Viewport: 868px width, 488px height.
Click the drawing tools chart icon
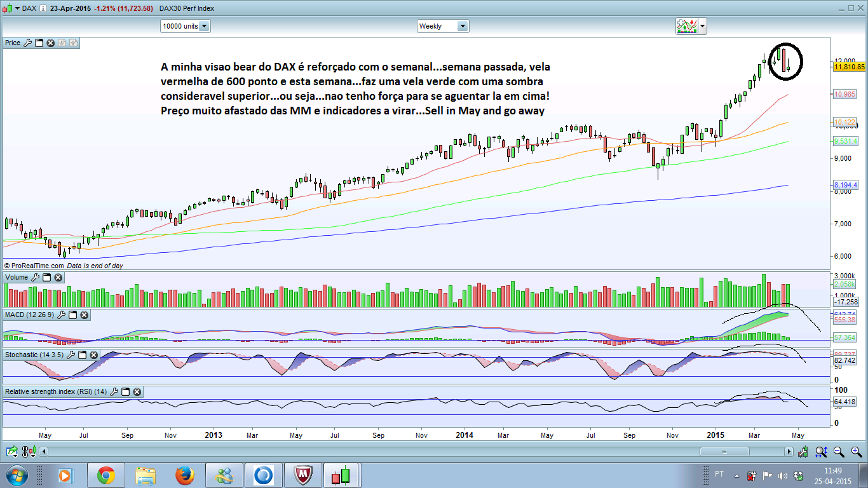[687, 26]
